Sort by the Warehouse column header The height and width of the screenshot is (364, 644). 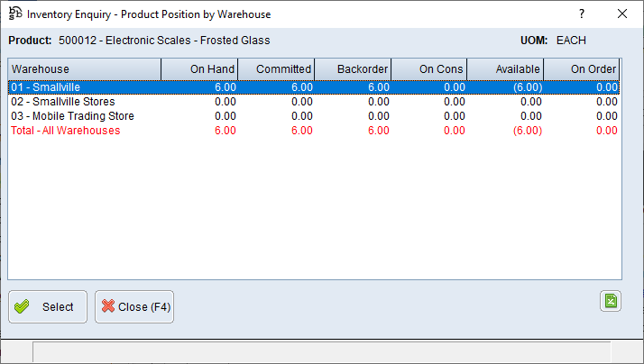(84, 69)
